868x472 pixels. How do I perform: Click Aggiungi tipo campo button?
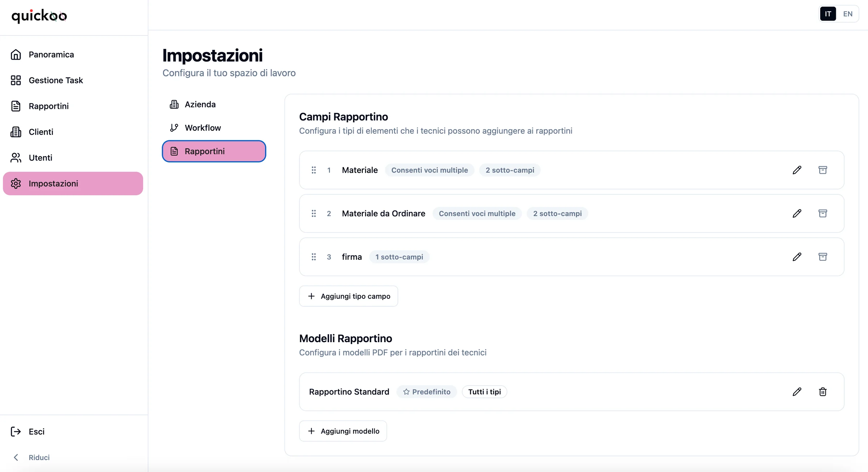click(x=349, y=296)
